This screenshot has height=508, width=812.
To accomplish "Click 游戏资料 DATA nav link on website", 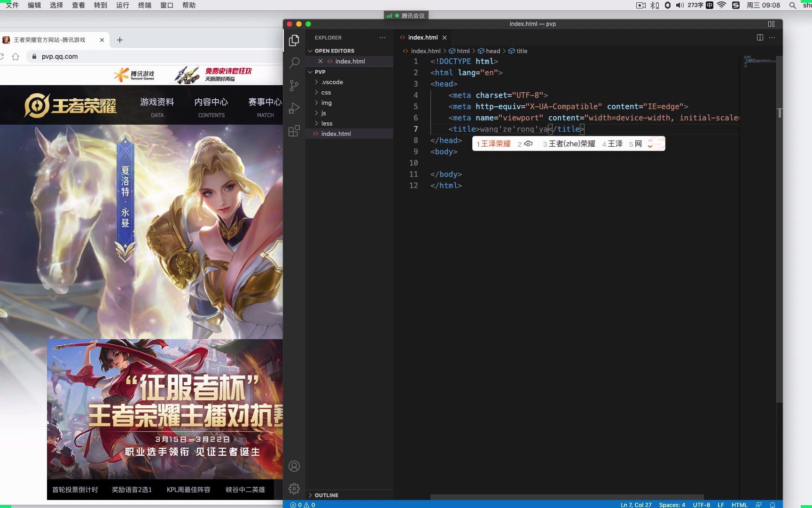I will (x=157, y=107).
